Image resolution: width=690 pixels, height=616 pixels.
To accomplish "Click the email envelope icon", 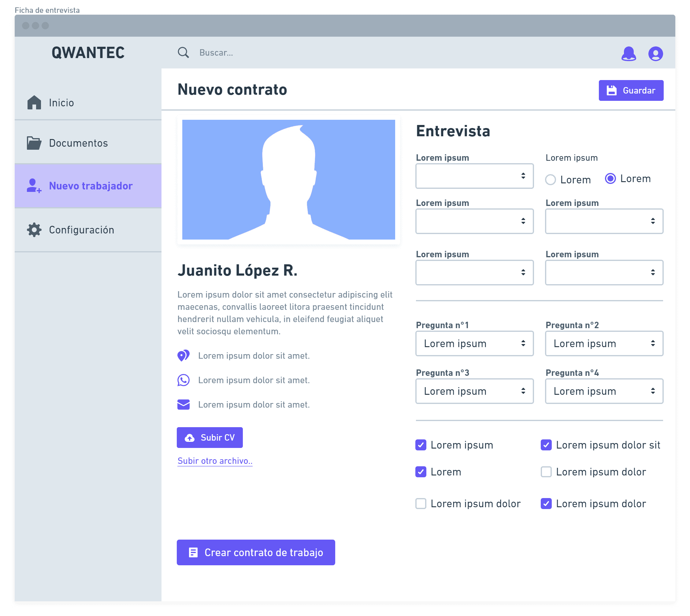I will tap(183, 405).
